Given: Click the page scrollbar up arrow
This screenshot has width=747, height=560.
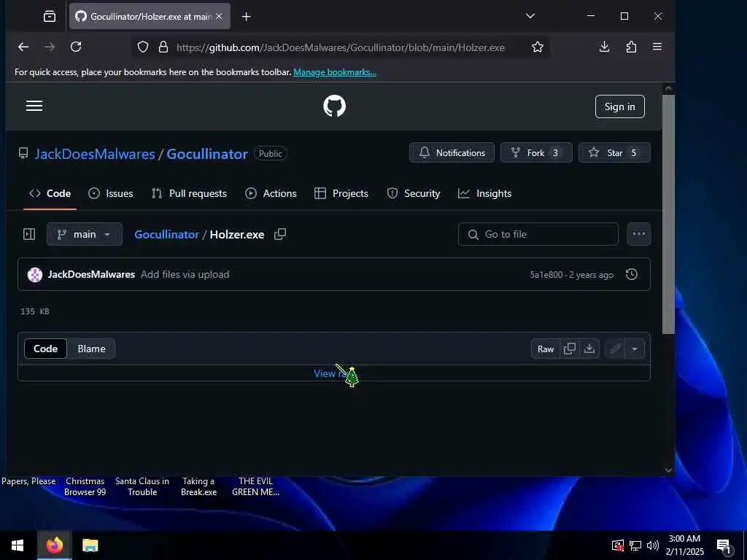Looking at the screenshot, I should pyautogui.click(x=668, y=88).
